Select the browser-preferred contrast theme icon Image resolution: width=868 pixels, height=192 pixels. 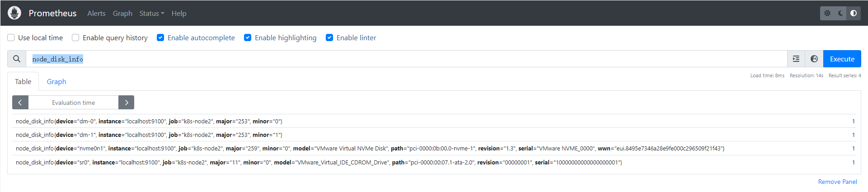[854, 13]
